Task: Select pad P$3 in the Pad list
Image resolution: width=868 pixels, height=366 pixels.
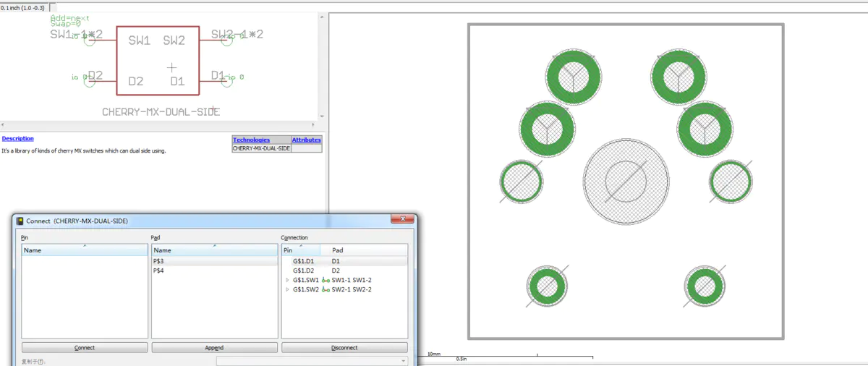Action: (214, 260)
